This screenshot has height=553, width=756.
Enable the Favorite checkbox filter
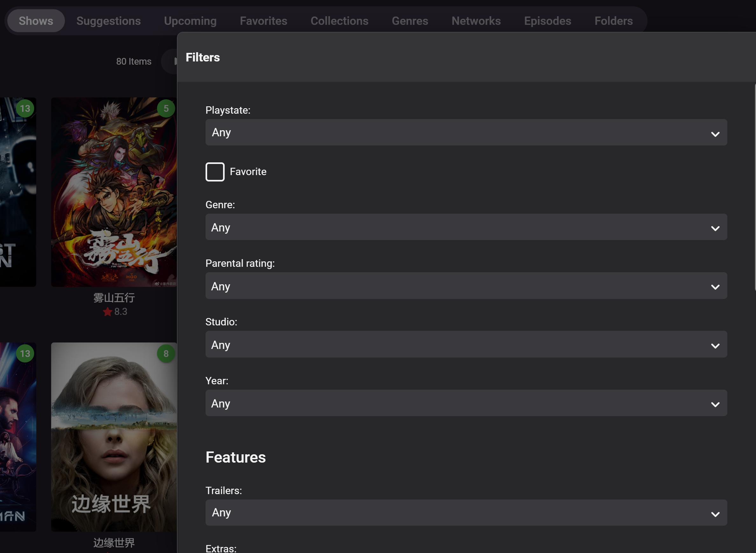[215, 172]
